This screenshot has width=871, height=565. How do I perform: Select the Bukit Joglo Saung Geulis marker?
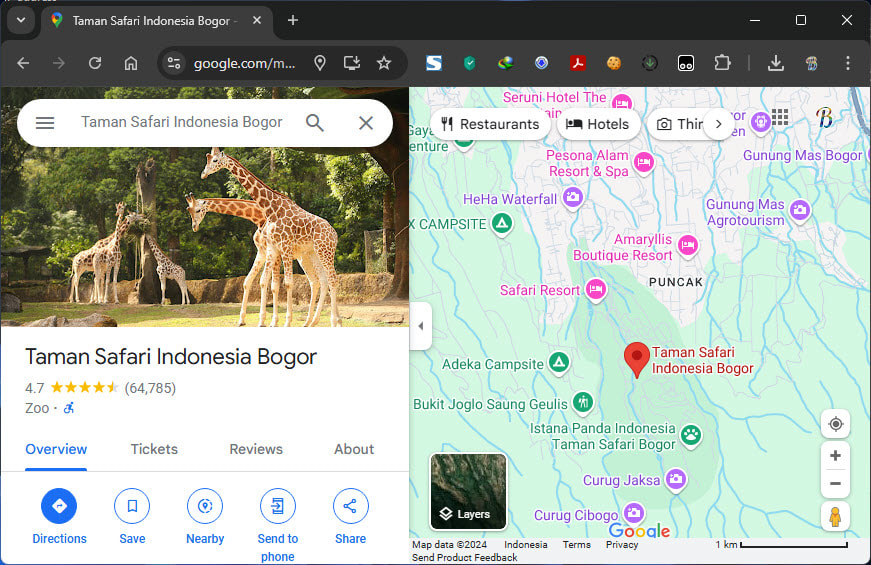(583, 402)
